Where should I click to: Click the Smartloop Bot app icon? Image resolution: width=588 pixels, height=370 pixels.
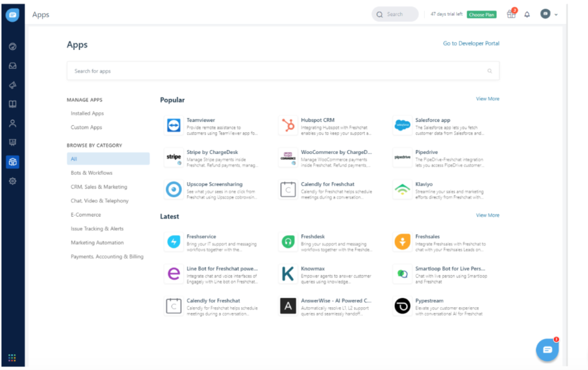[403, 274]
